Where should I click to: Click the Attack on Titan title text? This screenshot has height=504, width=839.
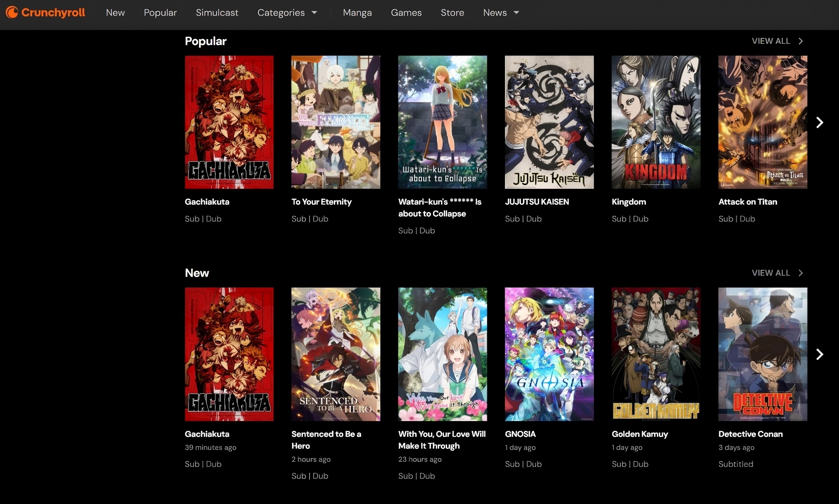[748, 202]
